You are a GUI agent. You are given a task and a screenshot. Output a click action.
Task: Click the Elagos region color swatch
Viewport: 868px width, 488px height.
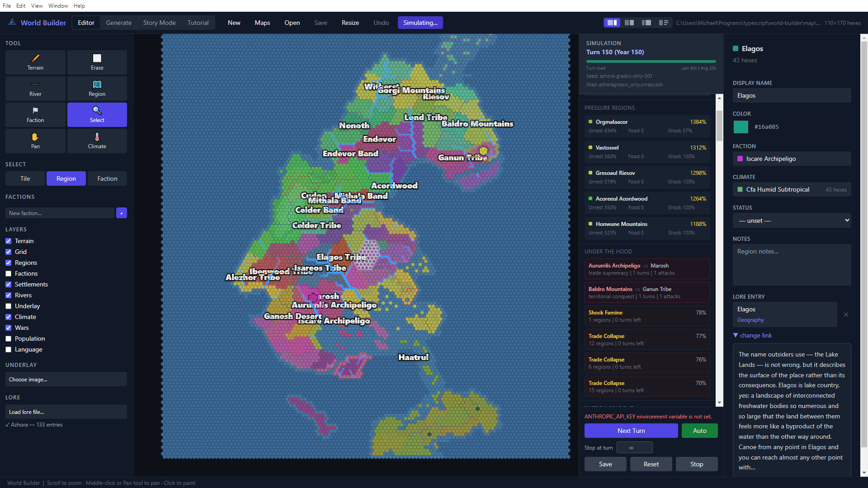tap(741, 127)
